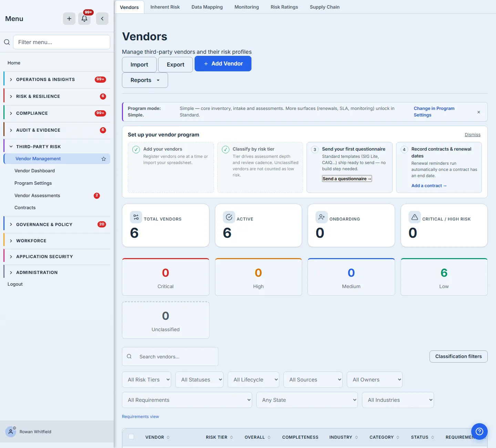
Task: Click the search icon beside Filter menu
Action: 7,42
